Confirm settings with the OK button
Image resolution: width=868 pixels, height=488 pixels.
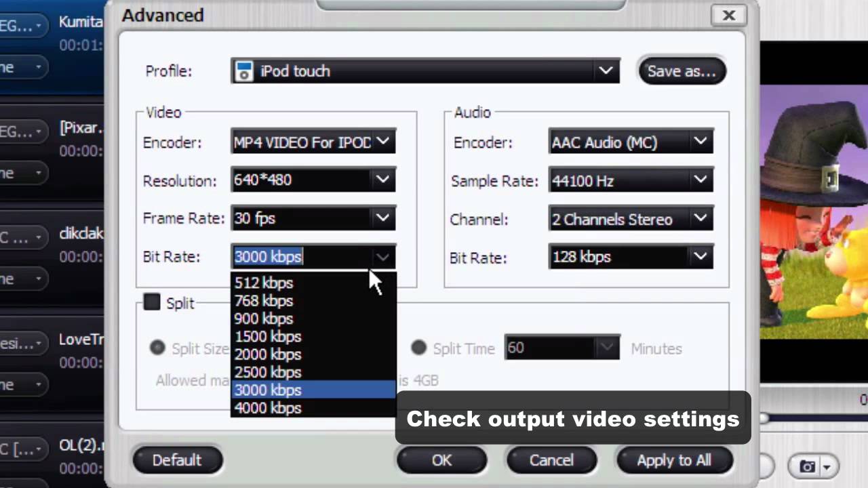[441, 460]
